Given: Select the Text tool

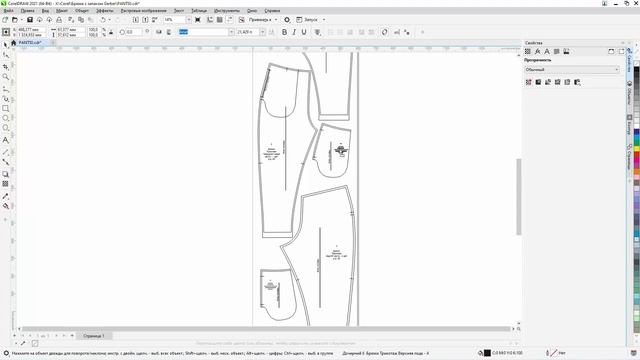Looking at the screenshot, I should click(x=6, y=140).
